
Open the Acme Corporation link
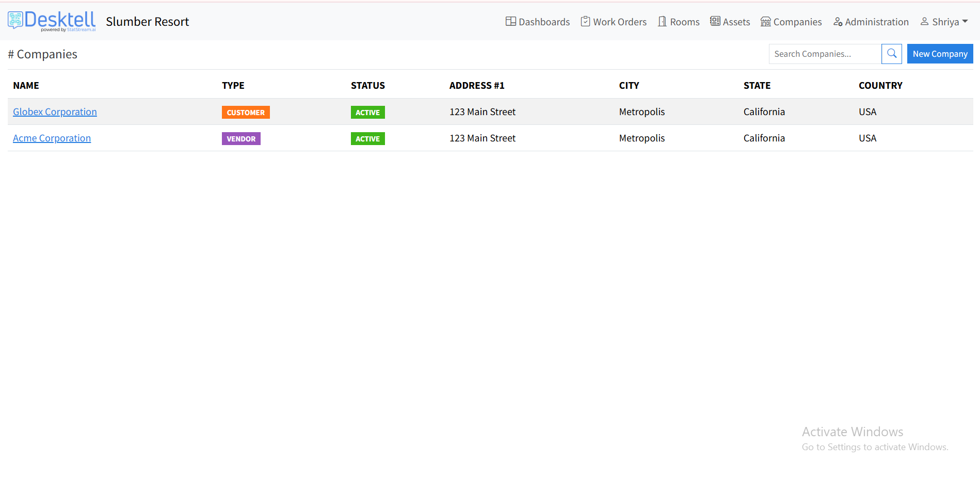point(52,138)
